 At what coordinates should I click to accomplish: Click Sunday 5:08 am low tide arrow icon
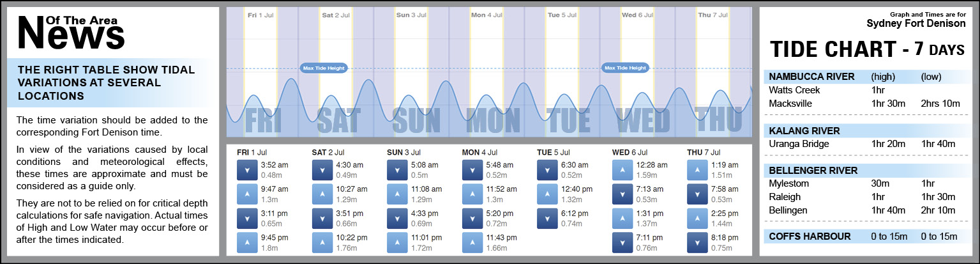(397, 169)
